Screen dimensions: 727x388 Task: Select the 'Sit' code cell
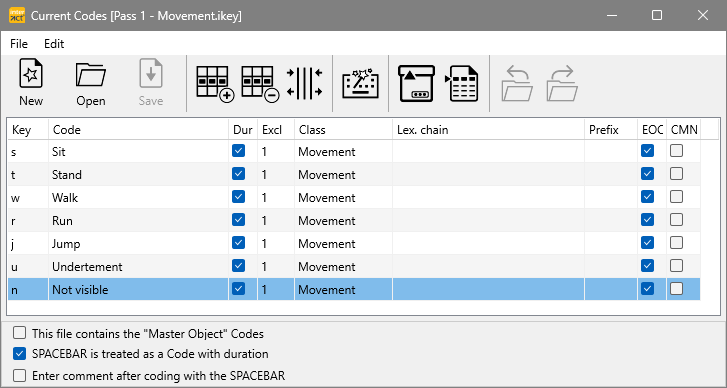coord(139,152)
